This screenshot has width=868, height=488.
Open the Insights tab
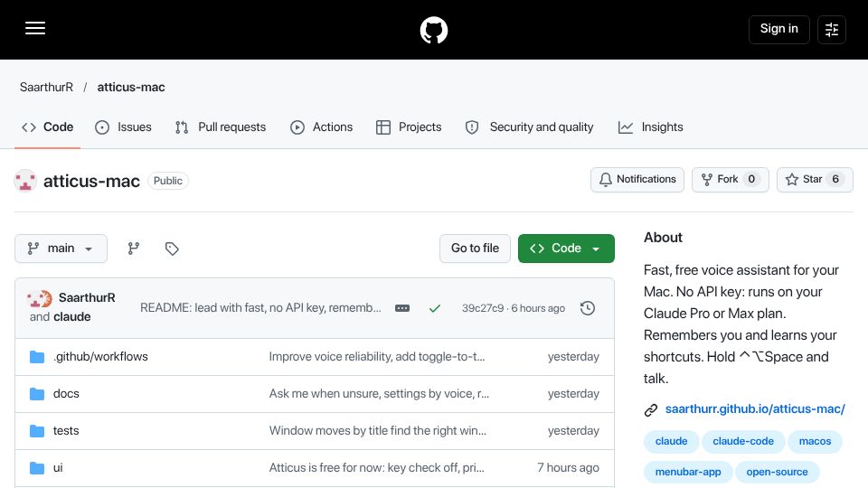[650, 127]
